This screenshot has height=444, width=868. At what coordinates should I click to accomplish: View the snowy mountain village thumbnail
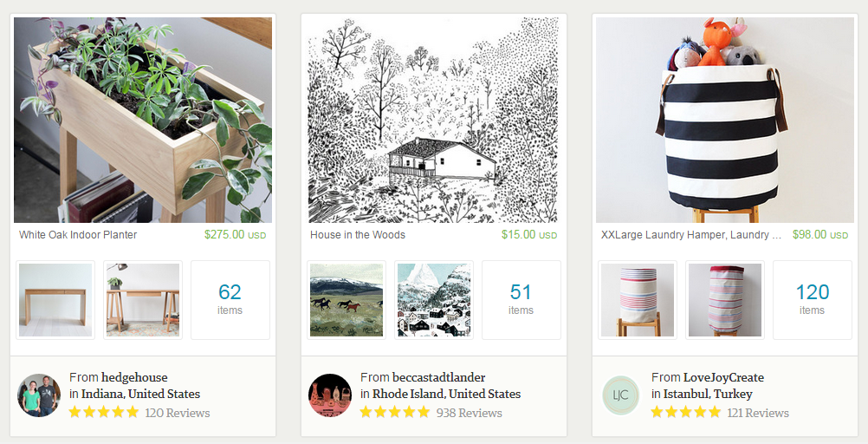point(434,300)
